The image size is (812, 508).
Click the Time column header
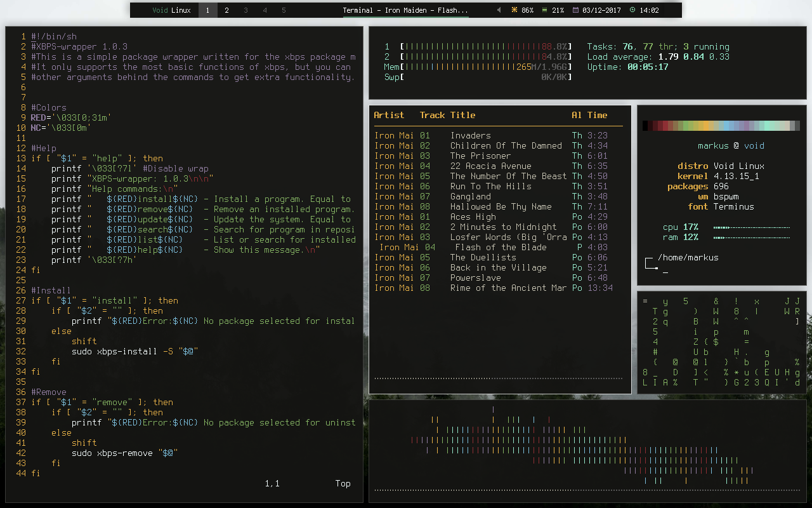tap(598, 115)
